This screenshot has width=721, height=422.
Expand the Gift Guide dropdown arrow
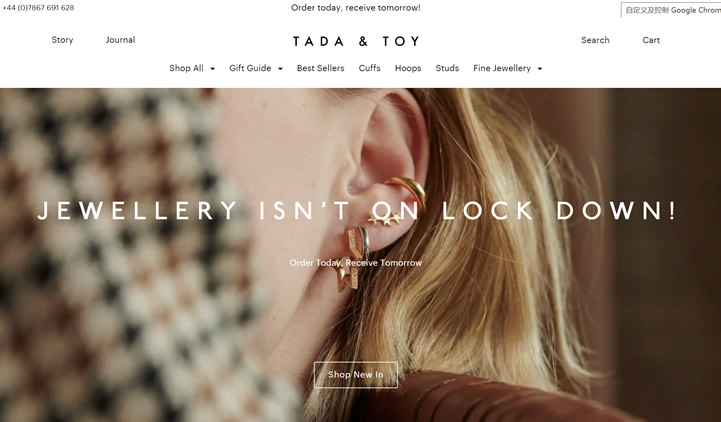point(280,69)
